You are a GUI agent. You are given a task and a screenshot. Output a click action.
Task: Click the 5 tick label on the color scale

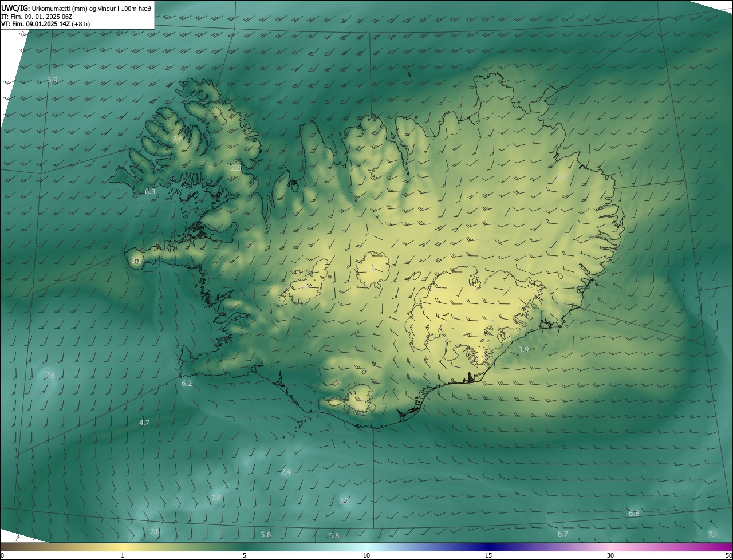[245, 555]
